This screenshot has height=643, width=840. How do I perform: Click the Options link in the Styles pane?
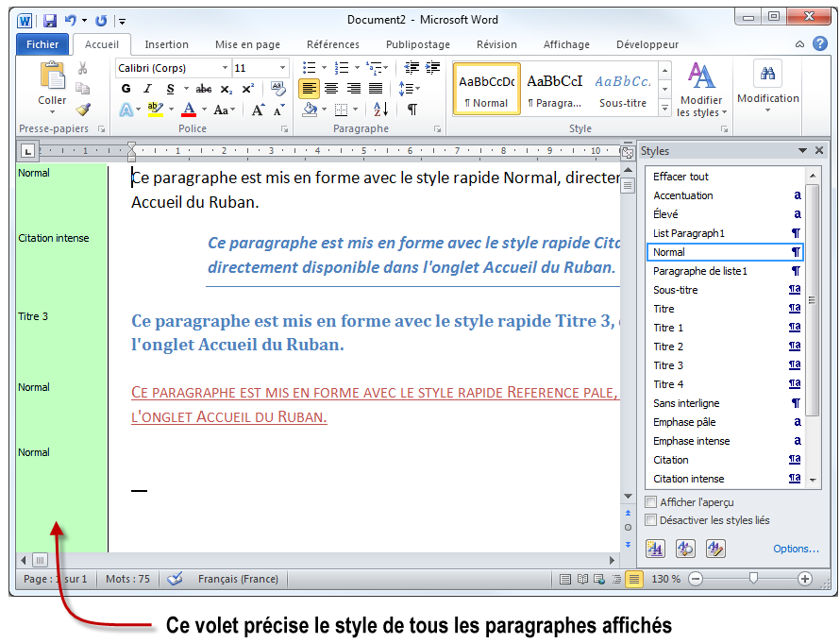tap(796, 549)
